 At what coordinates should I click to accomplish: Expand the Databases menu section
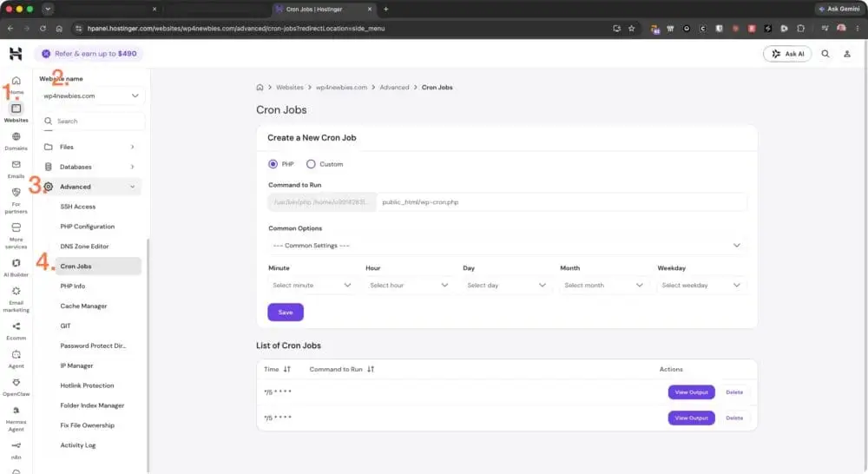[90, 167]
